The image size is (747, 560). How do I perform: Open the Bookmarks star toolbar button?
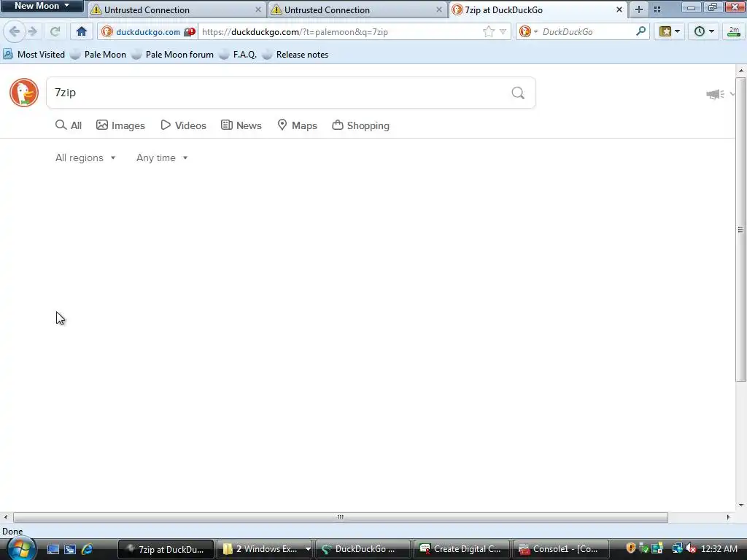670,32
